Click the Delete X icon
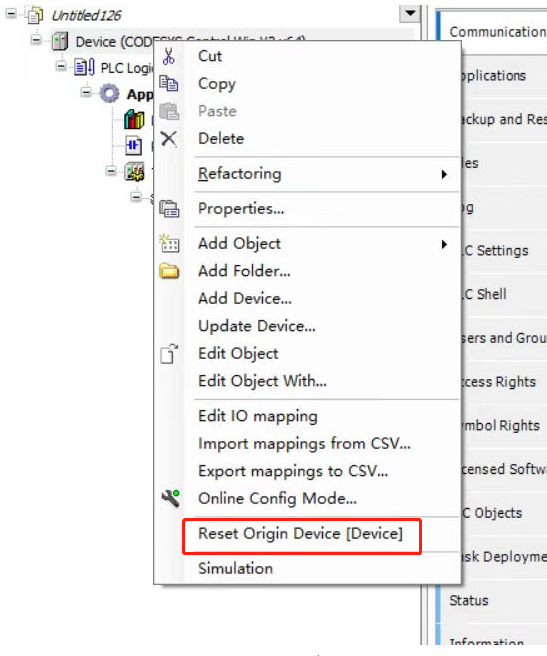This screenshot has height=656, width=547. click(x=169, y=138)
